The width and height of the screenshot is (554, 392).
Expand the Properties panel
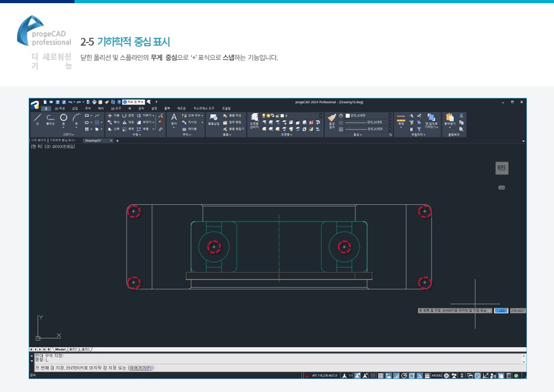(x=358, y=135)
